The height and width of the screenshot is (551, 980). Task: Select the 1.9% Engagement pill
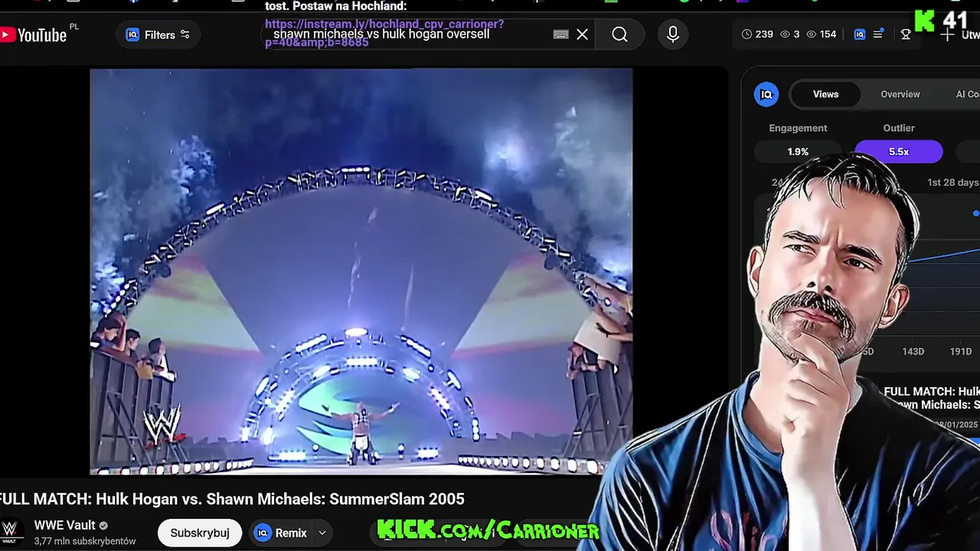coord(798,152)
